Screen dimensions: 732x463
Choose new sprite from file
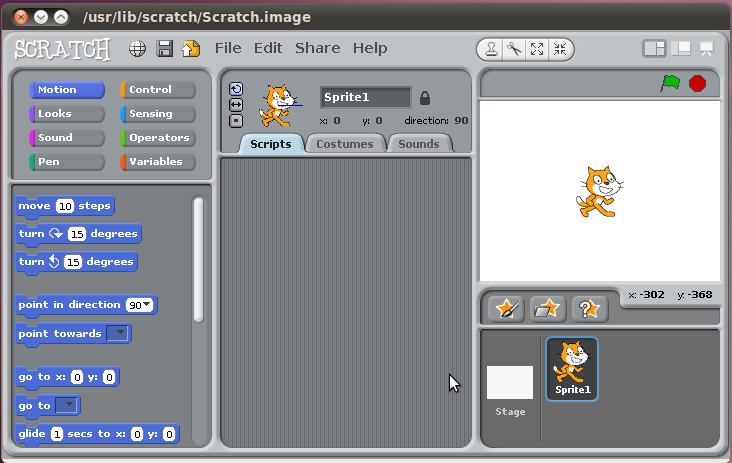pyautogui.click(x=548, y=309)
